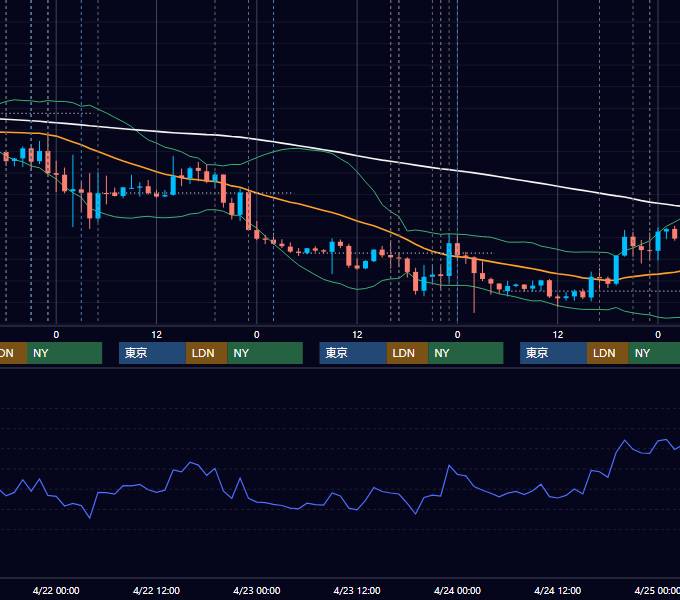Select the 4/23 00:00 date label
The height and width of the screenshot is (600, 680).
point(256,590)
